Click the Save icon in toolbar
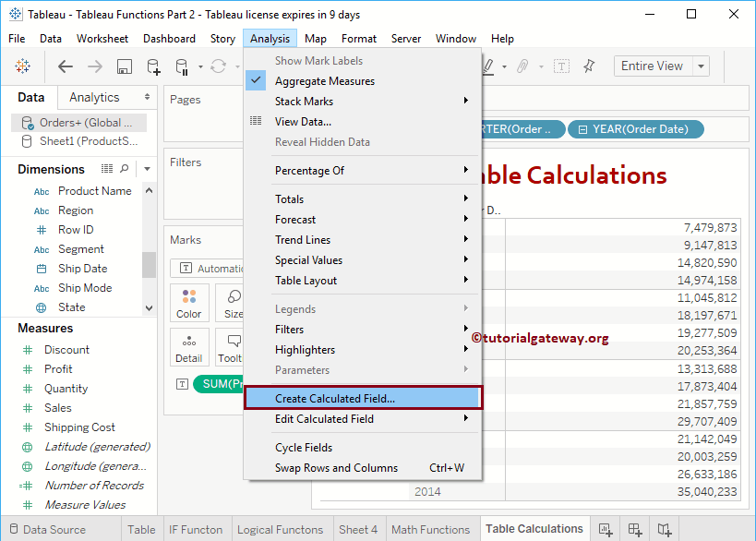The height and width of the screenshot is (541, 756). click(124, 66)
